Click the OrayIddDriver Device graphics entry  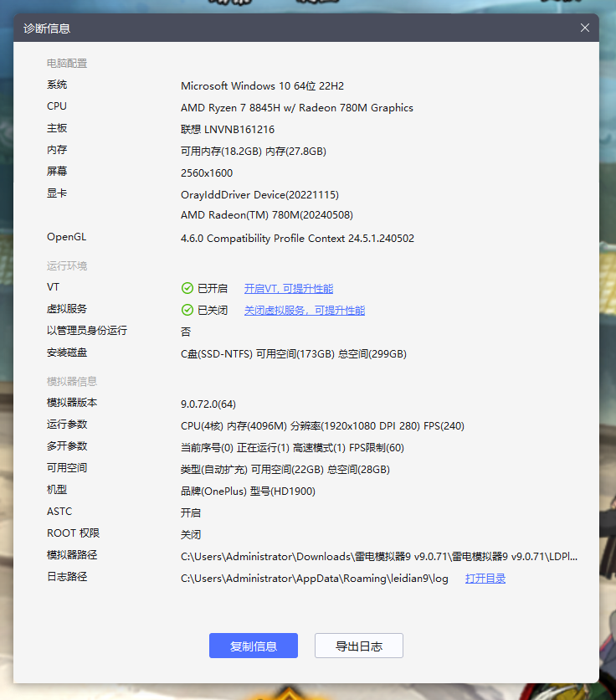pyautogui.click(x=259, y=194)
